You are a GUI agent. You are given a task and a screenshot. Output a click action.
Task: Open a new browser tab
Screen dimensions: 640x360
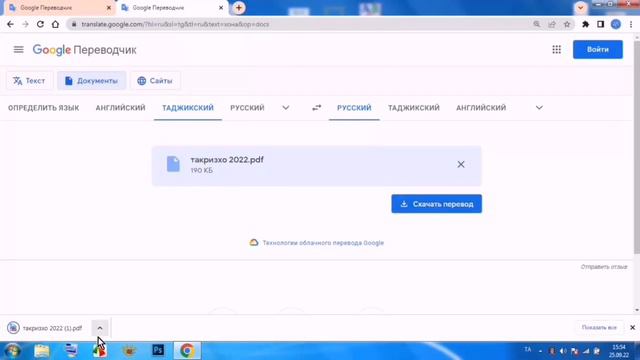click(239, 8)
